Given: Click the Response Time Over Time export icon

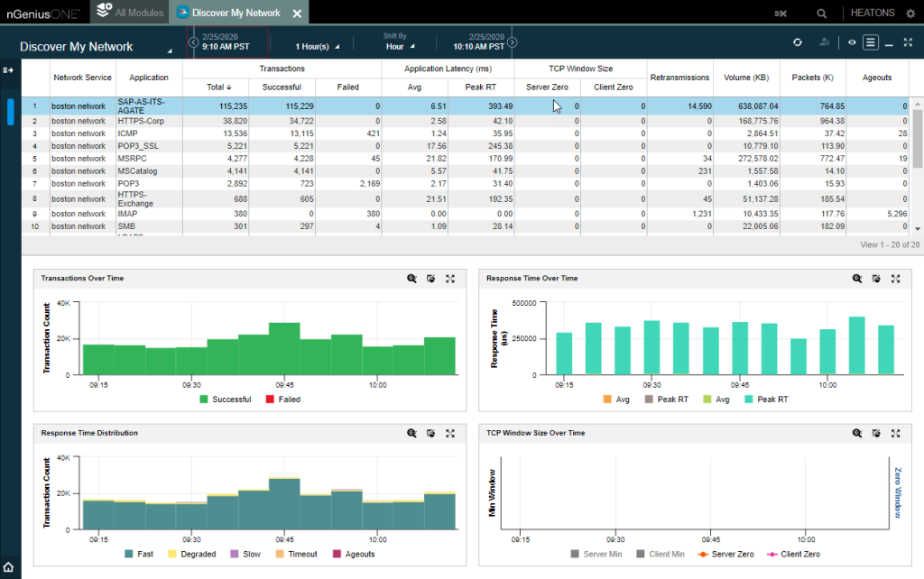Looking at the screenshot, I should click(x=876, y=279).
